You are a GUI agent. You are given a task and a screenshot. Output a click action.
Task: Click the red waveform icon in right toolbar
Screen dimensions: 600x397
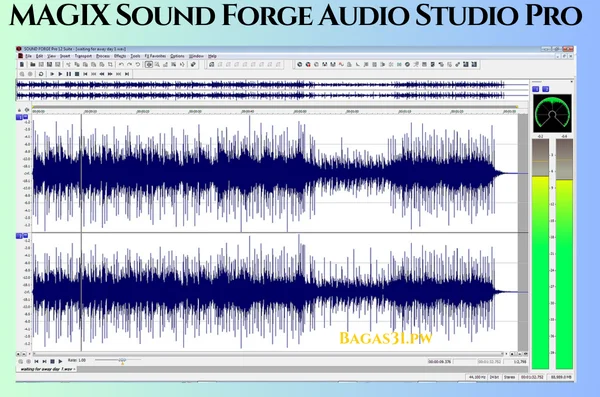click(341, 65)
